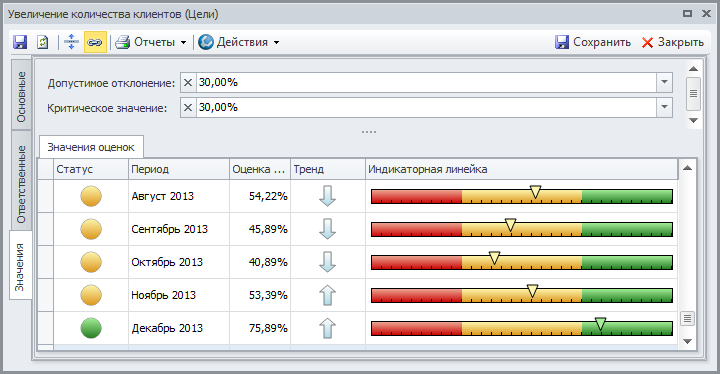
Task: Sort by the Период column header
Action: (x=179, y=169)
